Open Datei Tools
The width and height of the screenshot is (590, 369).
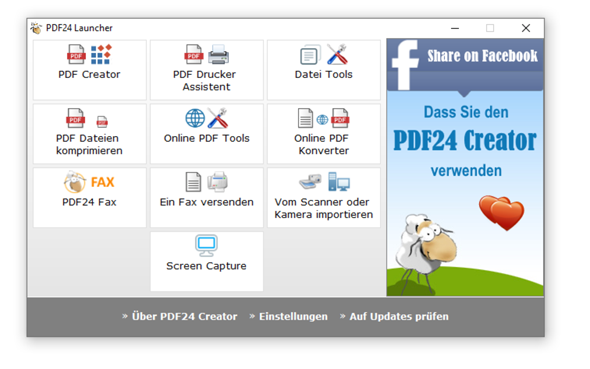pyautogui.click(x=324, y=70)
